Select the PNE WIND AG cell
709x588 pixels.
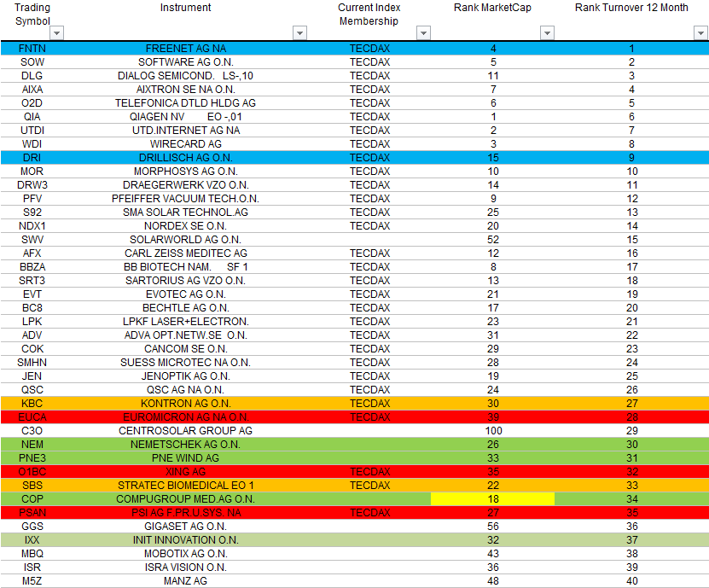(x=186, y=458)
